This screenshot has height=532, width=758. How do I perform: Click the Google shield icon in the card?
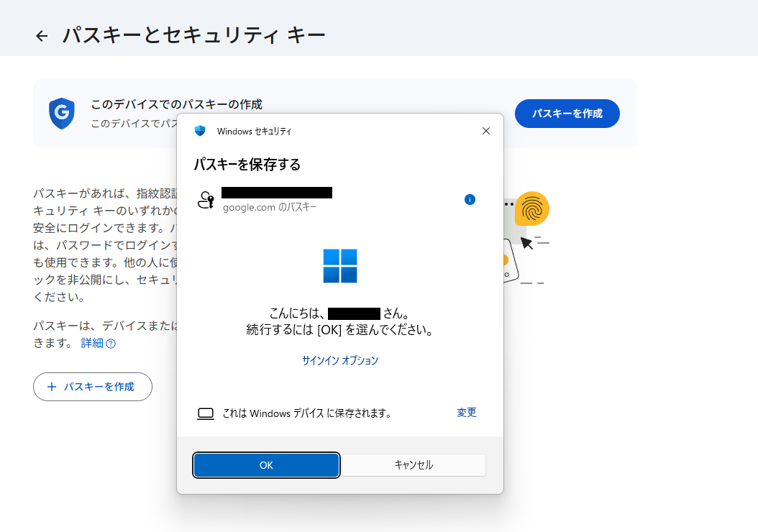(x=62, y=114)
